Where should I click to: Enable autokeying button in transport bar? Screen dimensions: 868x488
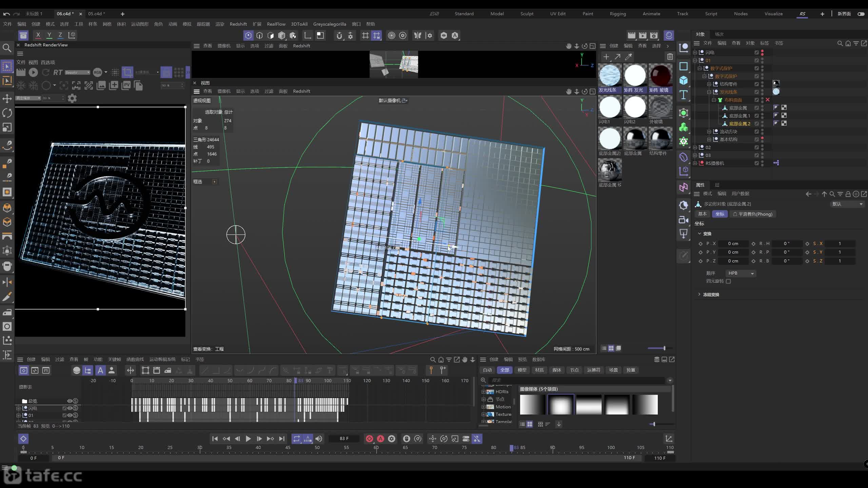click(380, 439)
